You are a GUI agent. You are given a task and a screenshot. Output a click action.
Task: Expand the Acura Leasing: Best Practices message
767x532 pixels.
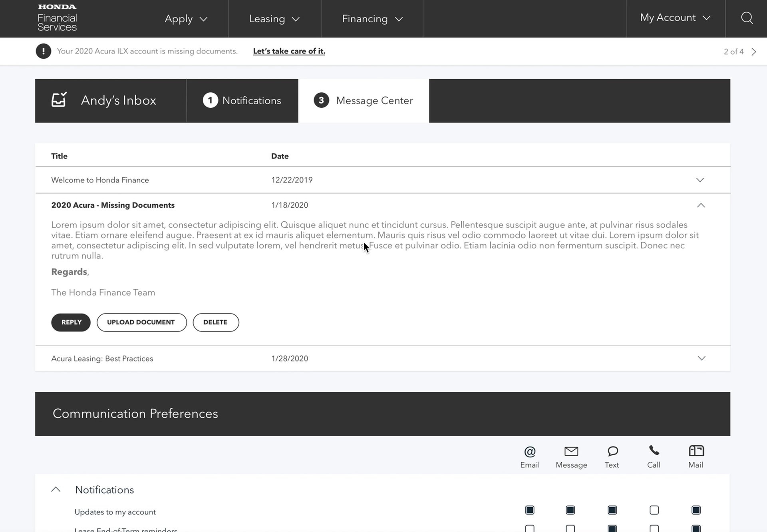click(701, 358)
